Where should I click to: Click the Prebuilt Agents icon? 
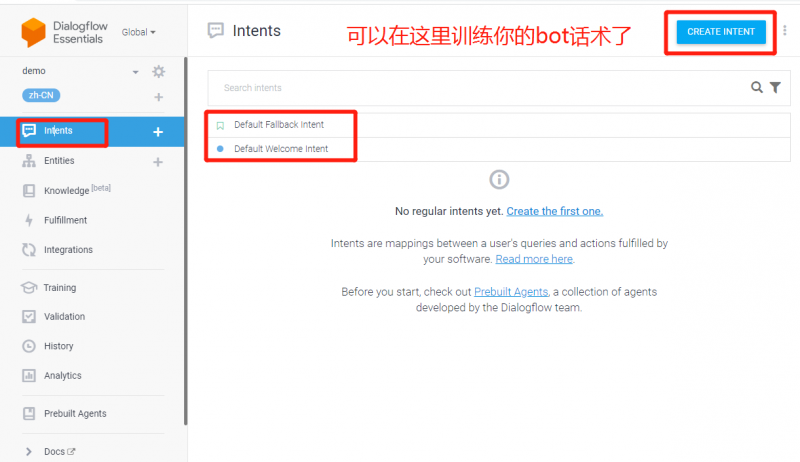(29, 414)
